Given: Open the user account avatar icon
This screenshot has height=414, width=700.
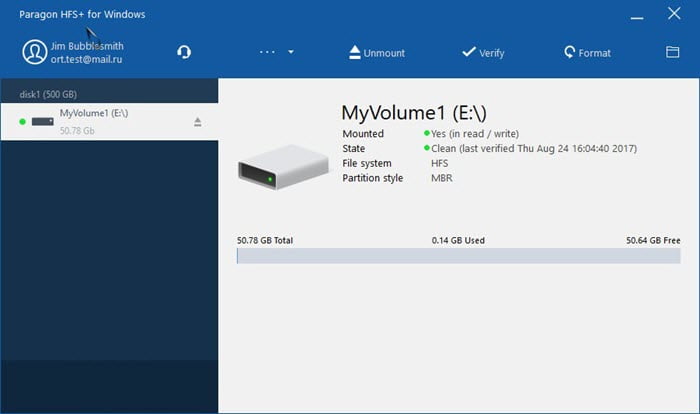Looking at the screenshot, I should click(35, 52).
